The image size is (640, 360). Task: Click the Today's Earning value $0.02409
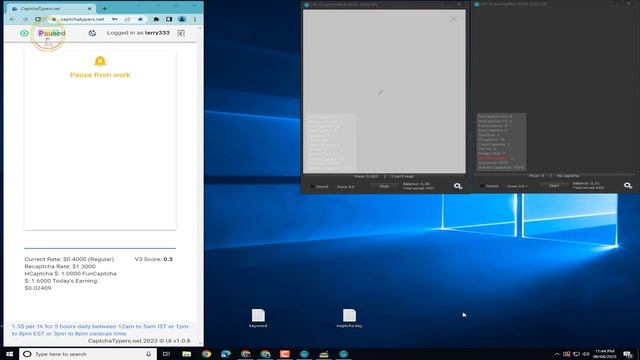point(38,288)
